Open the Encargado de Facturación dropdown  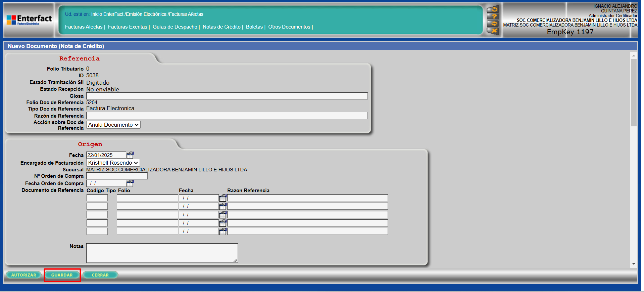[x=113, y=163]
